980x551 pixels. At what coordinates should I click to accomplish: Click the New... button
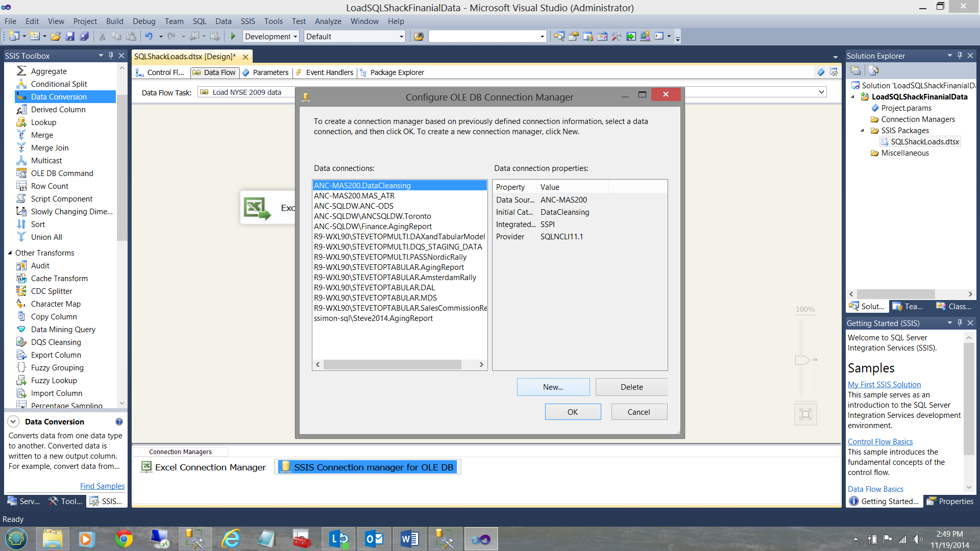(x=553, y=387)
